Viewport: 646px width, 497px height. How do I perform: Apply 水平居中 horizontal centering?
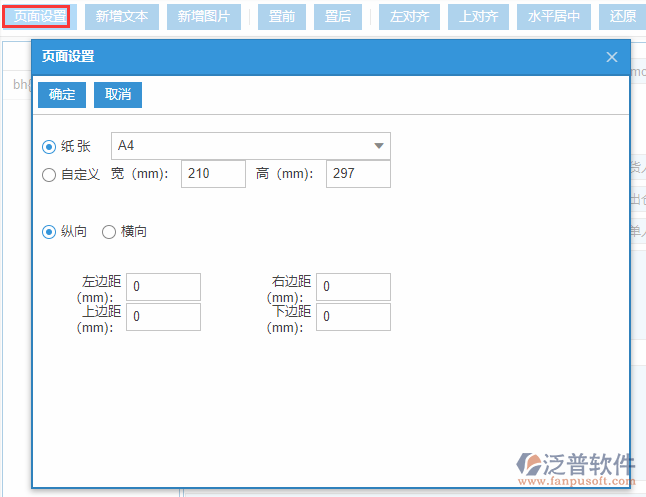point(554,16)
